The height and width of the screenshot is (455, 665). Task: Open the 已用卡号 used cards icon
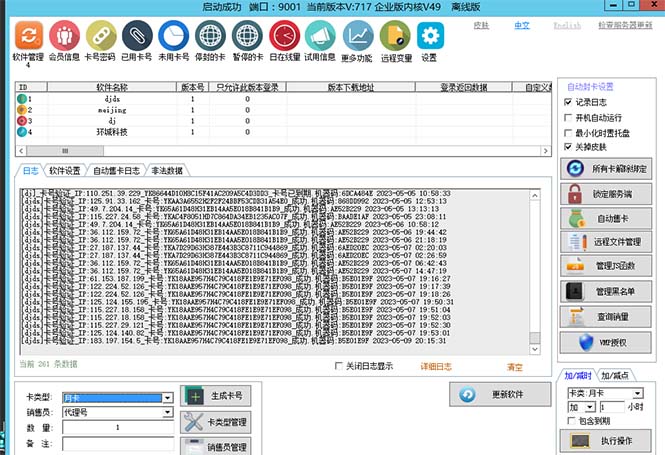pyautogui.click(x=137, y=36)
